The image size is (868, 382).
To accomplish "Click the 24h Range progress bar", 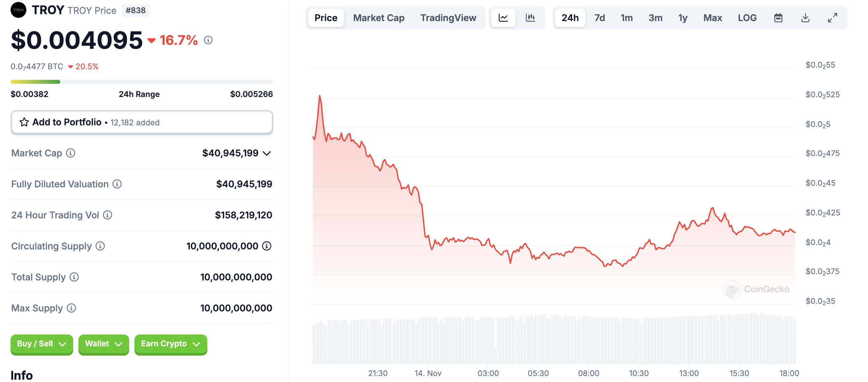I will (141, 82).
